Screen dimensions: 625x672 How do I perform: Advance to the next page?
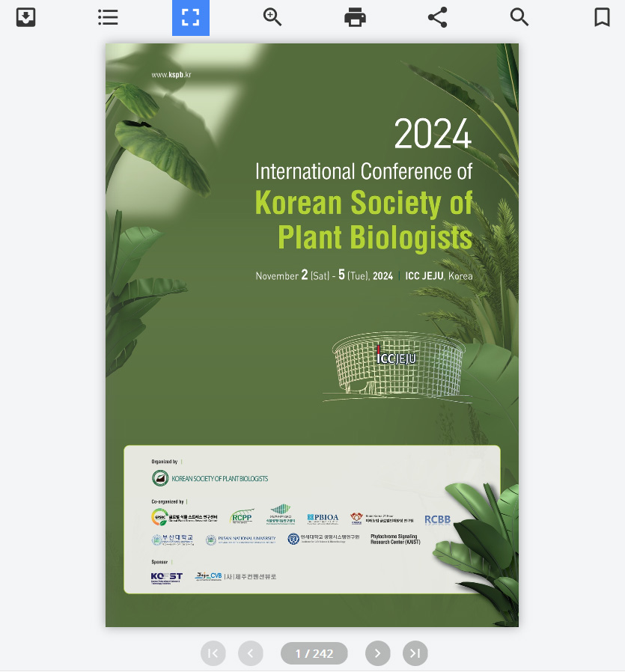pos(377,653)
